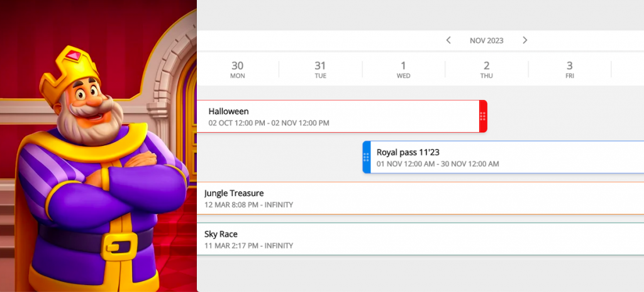The image size is (644, 292).
Task: Open the Sky Race event
Action: tap(221, 234)
